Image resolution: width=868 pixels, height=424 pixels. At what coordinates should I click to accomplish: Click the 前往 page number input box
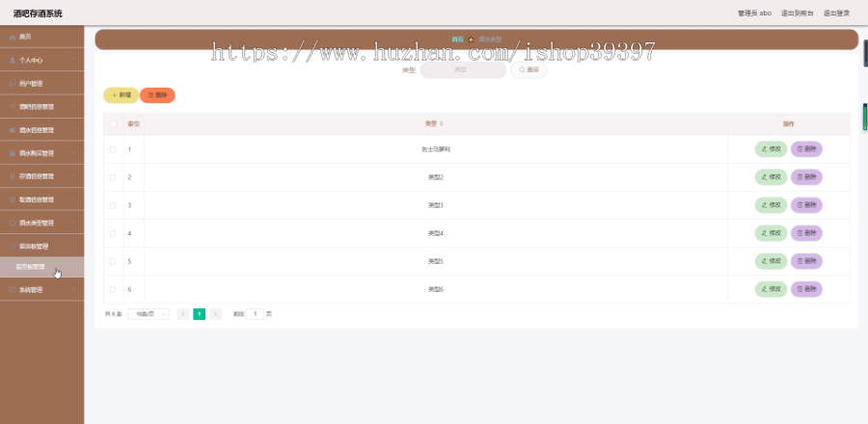tap(255, 314)
